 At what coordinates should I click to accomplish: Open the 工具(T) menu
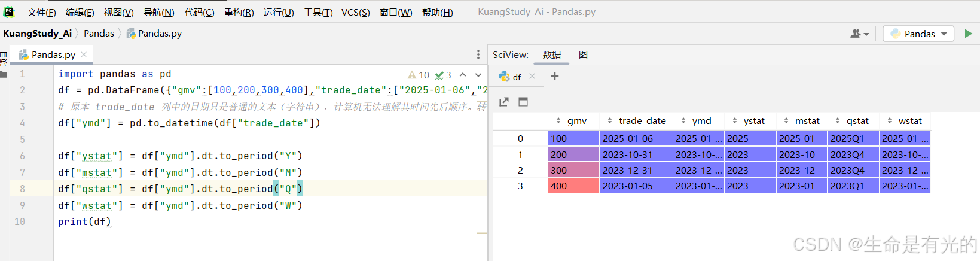(x=318, y=12)
